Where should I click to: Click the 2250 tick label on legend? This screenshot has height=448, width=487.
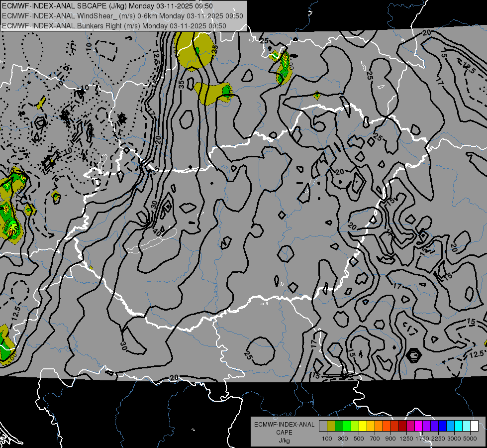click(x=439, y=439)
